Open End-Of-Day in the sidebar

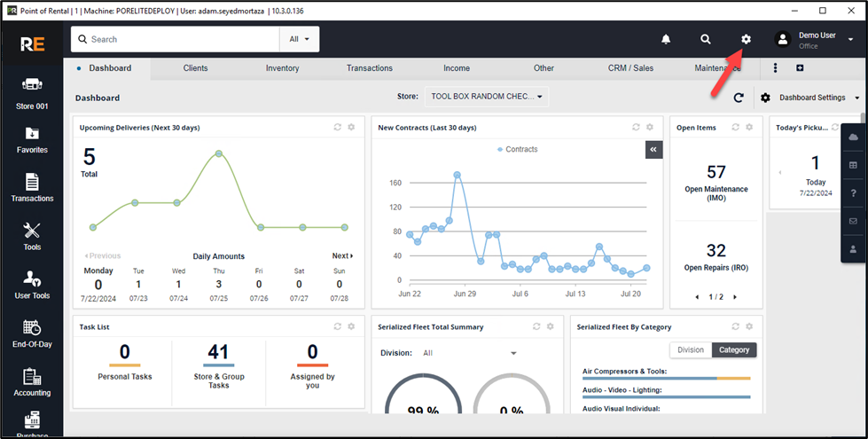[x=32, y=333]
